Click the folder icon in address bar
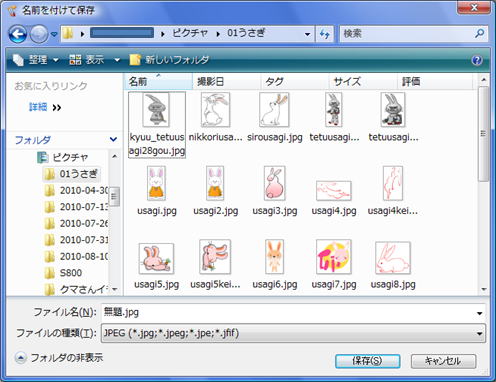The width and height of the screenshot is (496, 382). [x=68, y=33]
